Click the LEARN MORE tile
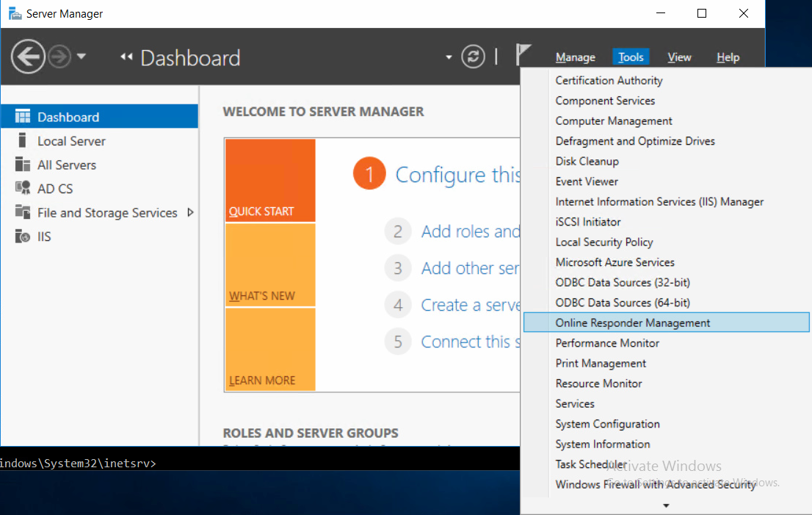The width and height of the screenshot is (812, 515). 270,349
